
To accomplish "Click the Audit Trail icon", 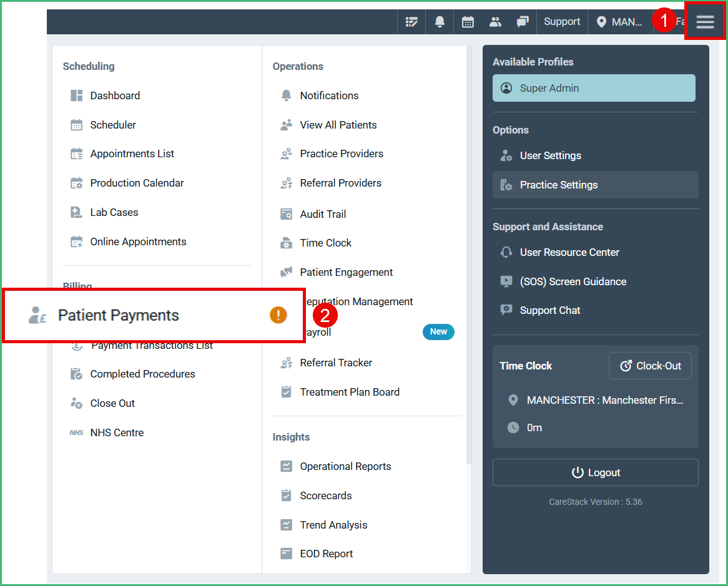I will click(287, 214).
